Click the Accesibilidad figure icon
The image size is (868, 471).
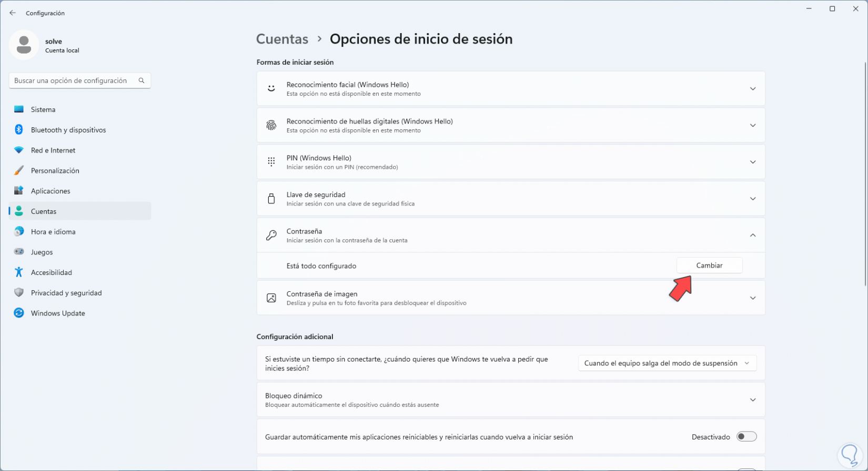[19, 272]
